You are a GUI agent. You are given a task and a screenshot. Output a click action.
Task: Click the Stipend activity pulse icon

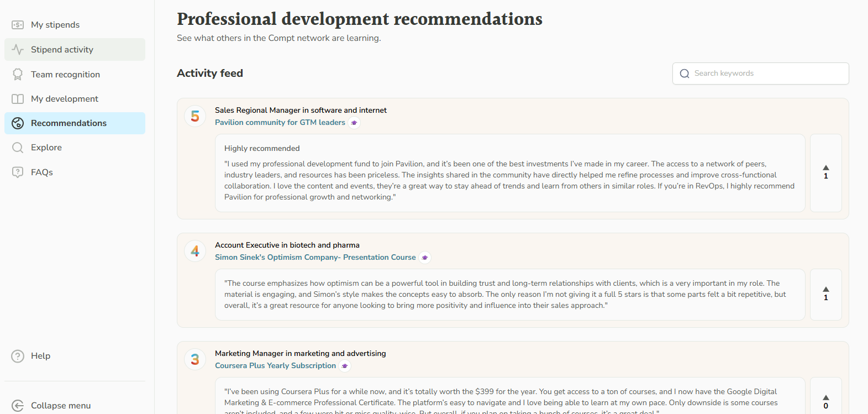coord(18,50)
